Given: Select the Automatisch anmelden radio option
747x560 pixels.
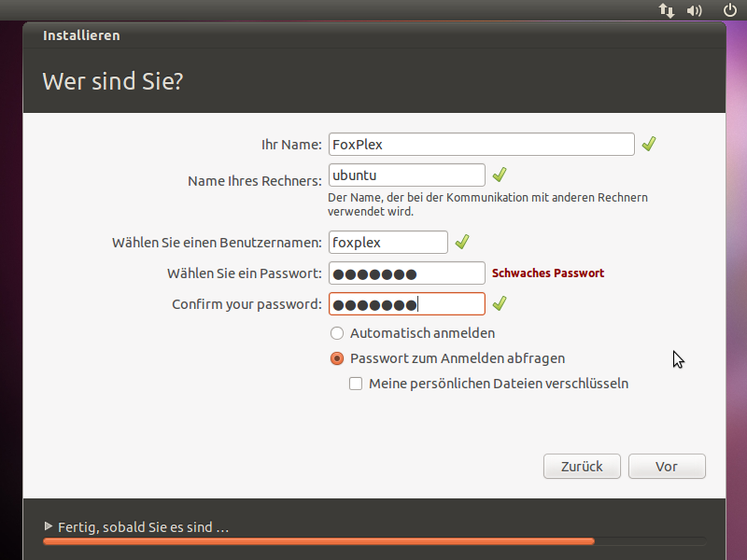Looking at the screenshot, I should (x=337, y=333).
